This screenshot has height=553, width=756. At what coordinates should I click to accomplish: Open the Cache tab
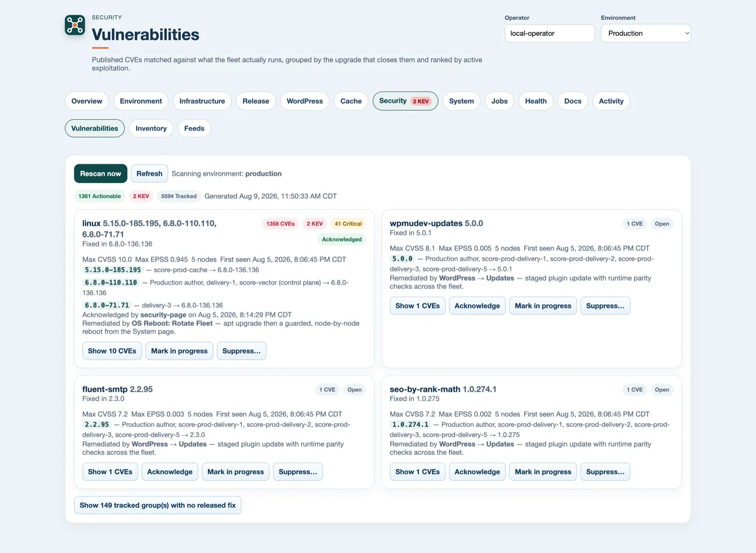click(x=351, y=101)
